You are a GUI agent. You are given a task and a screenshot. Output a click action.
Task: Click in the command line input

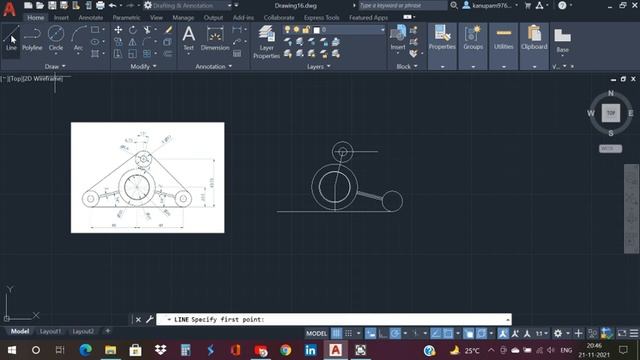point(334,319)
